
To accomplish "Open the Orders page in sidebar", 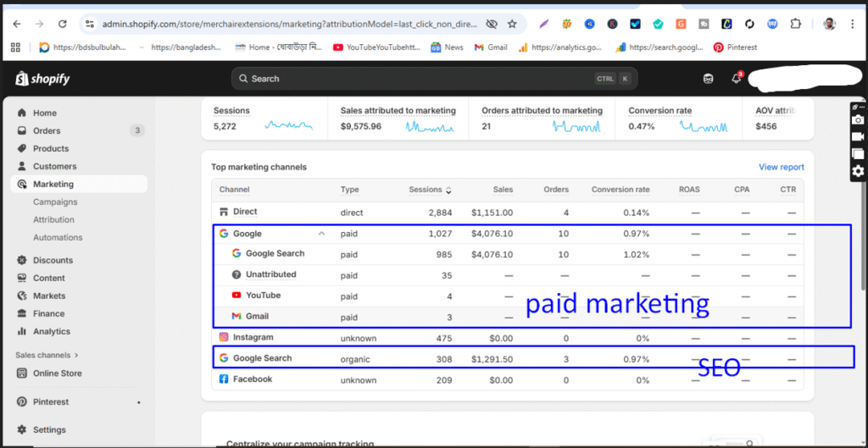I will [47, 130].
